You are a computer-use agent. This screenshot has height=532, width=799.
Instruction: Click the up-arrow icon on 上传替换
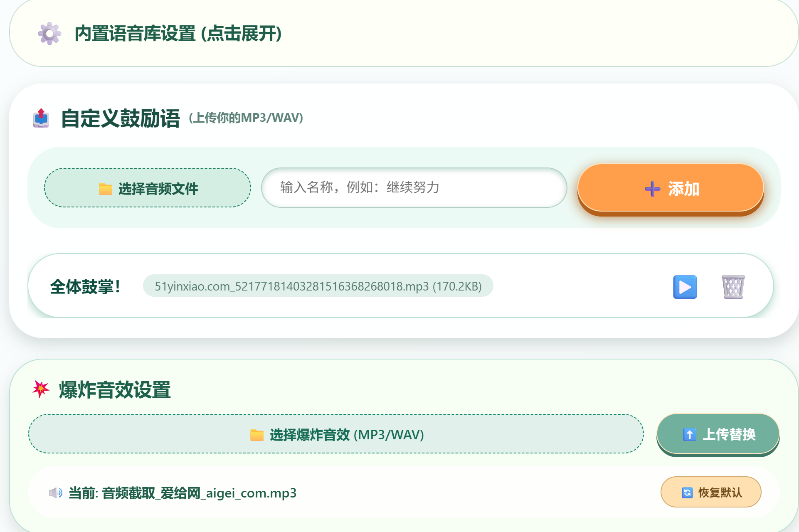coord(689,435)
